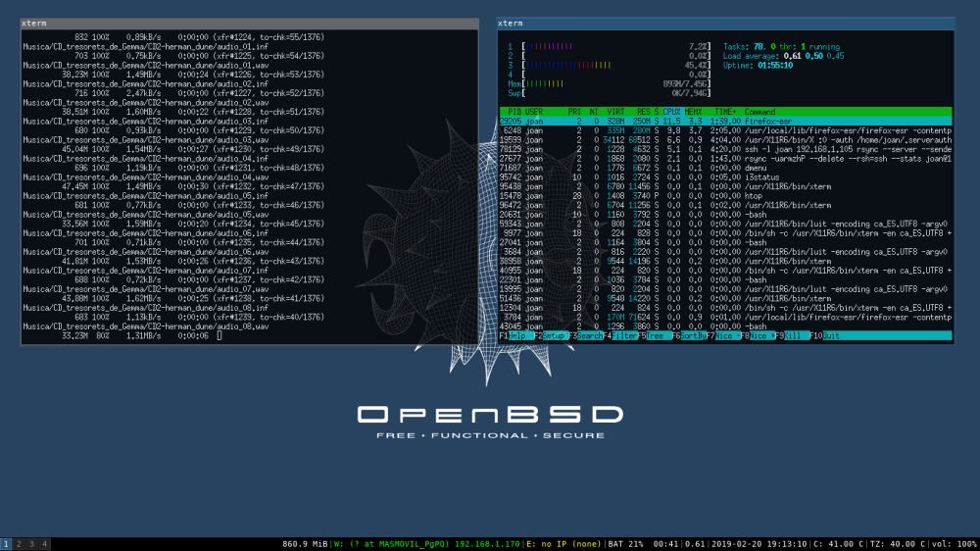The width and height of the screenshot is (980, 551).
Task: Switch to workspace 2 in status bar
Action: (x=19, y=543)
